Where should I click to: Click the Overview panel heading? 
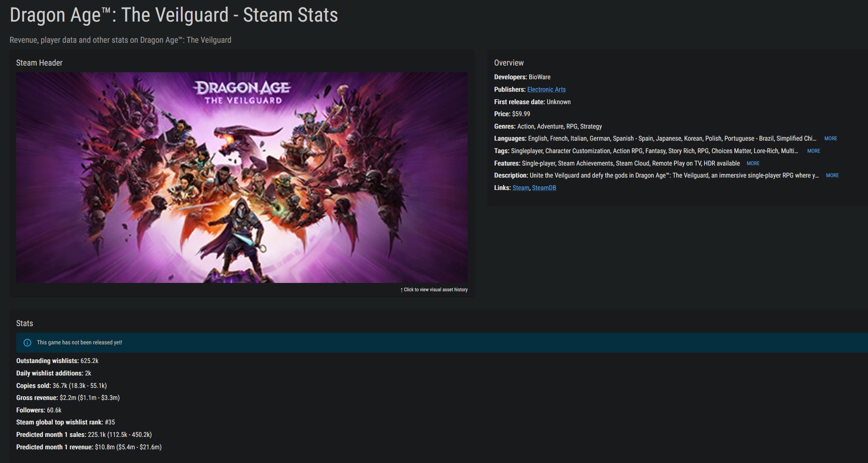point(509,63)
